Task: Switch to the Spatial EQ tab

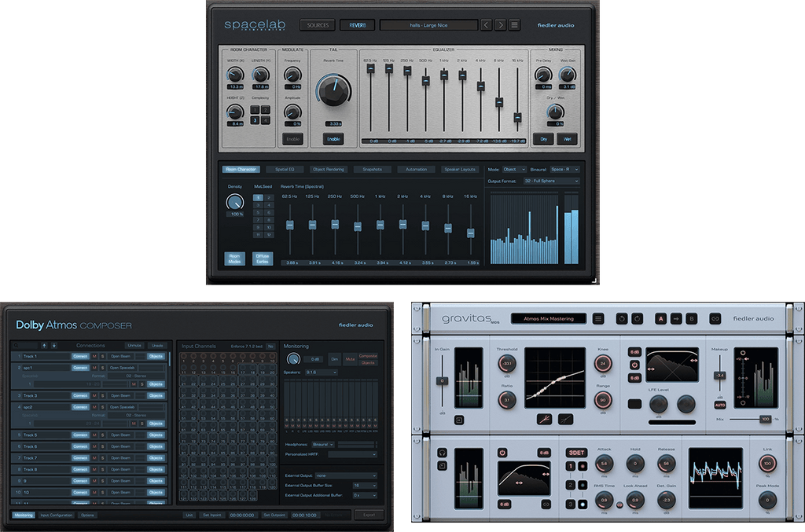Action: tap(285, 169)
